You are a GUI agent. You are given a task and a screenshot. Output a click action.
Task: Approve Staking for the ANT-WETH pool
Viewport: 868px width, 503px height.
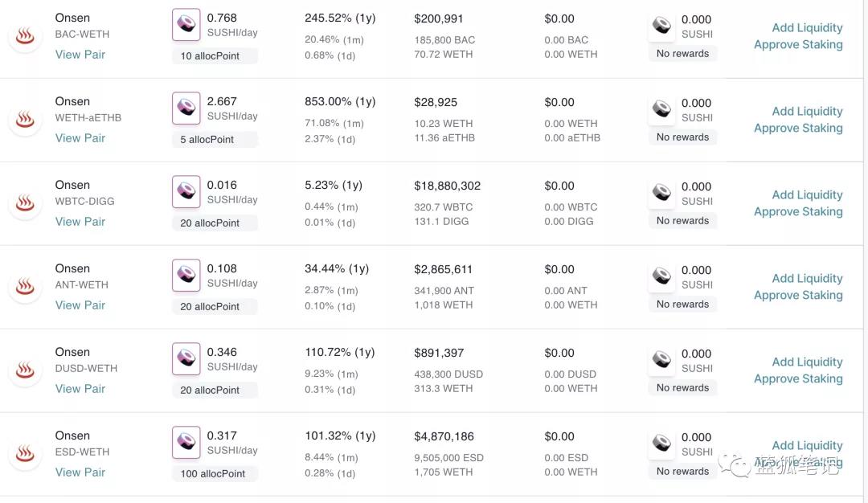tap(798, 295)
